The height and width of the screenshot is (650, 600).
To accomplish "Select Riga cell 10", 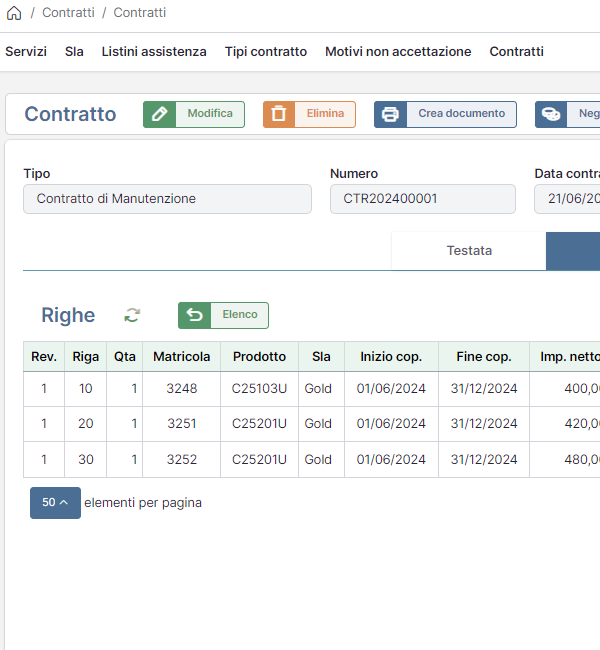I will [x=85, y=389].
